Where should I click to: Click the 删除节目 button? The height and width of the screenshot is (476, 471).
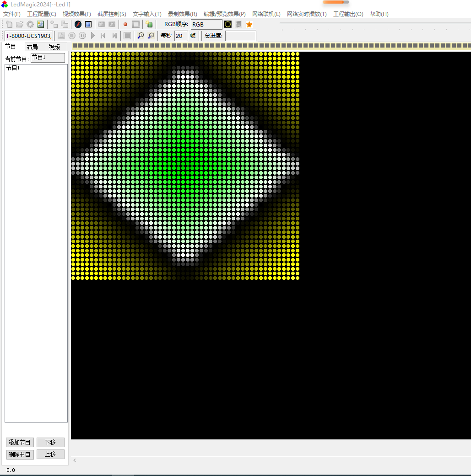(x=20, y=455)
